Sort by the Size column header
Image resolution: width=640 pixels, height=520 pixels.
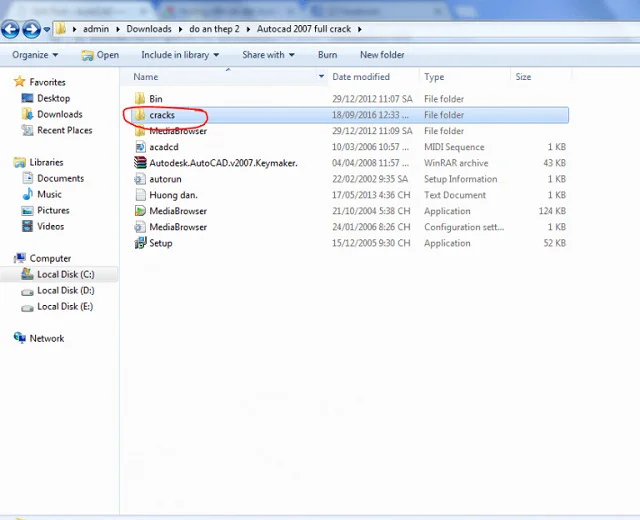pyautogui.click(x=523, y=77)
